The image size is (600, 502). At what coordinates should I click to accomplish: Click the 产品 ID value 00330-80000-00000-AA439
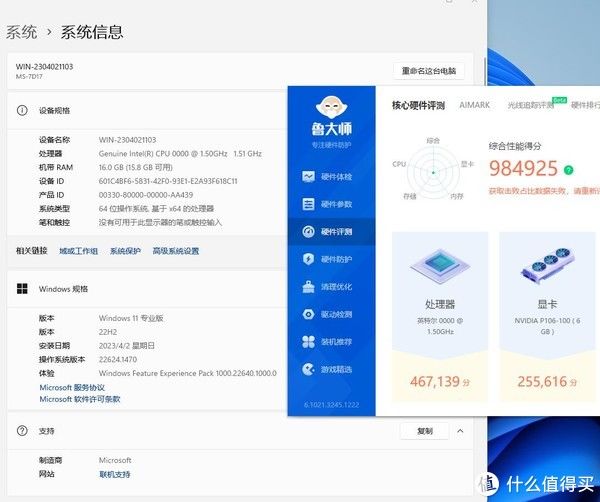(x=146, y=195)
